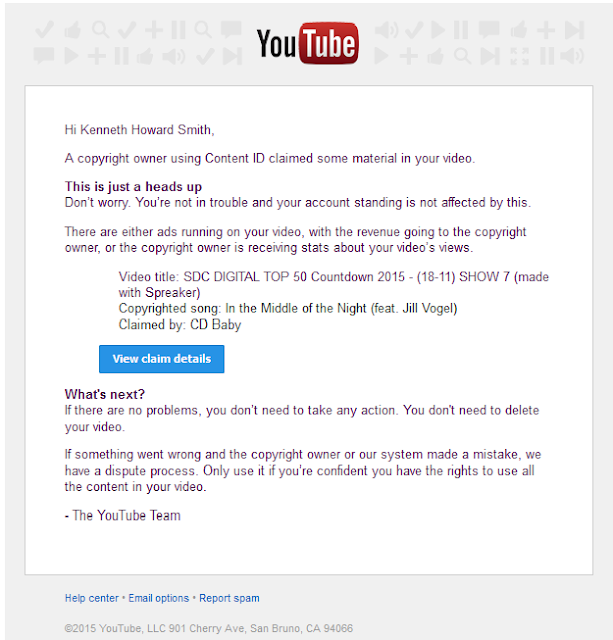
Task: Click the Hi Kenneth Howard Smith greeting
Action: 139,130
